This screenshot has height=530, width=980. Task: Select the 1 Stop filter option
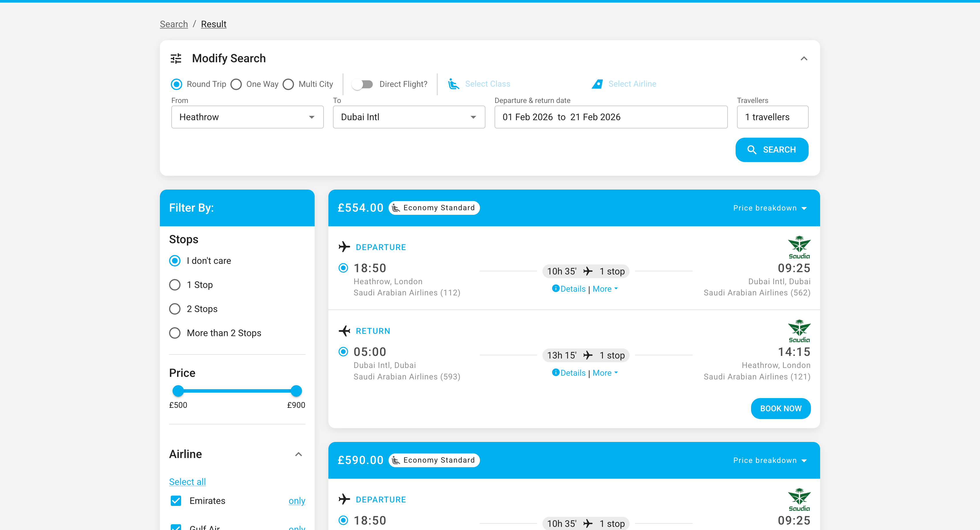coord(175,285)
